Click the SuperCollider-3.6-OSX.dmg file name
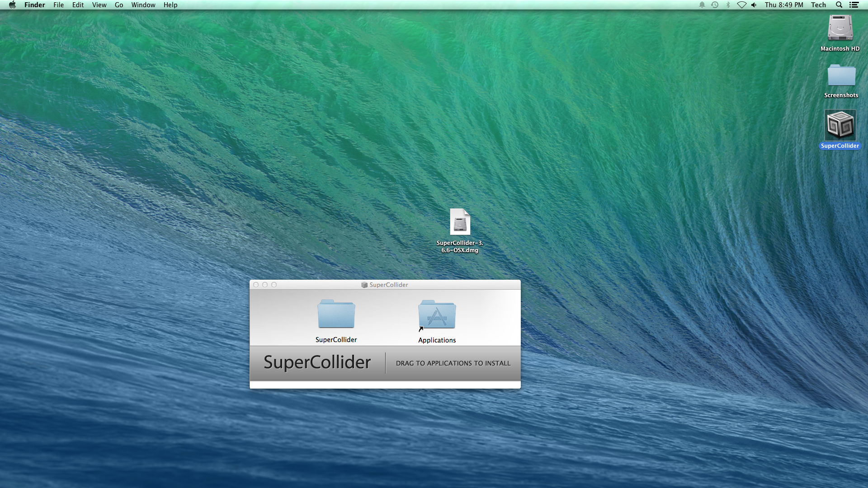 pyautogui.click(x=460, y=246)
